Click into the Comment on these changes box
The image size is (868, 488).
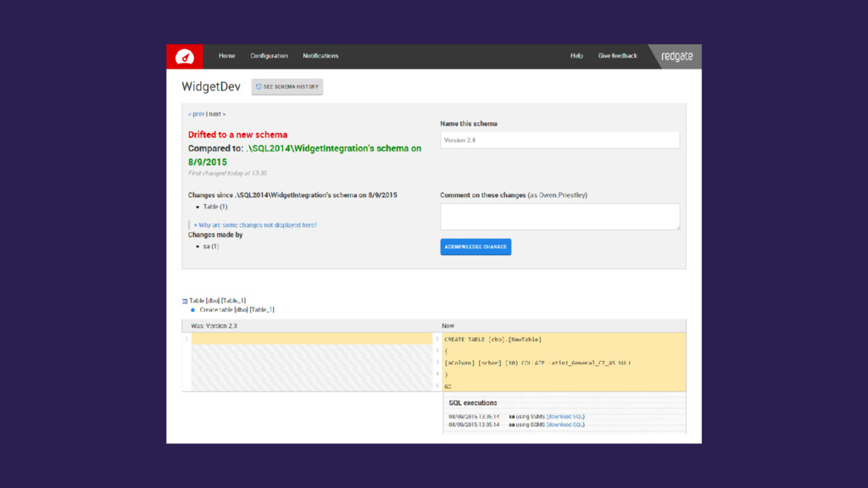[x=559, y=216]
